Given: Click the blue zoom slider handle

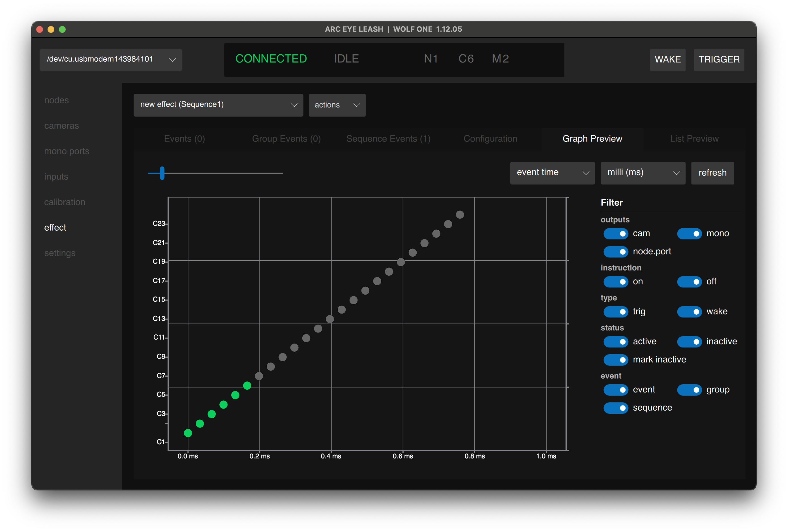Looking at the screenshot, I should click(x=162, y=173).
